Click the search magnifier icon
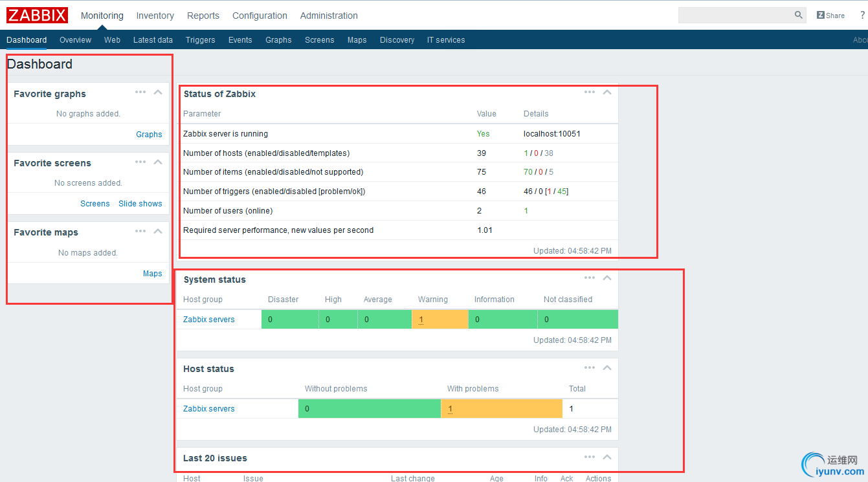Viewport: 868px width, 482px height. pyautogui.click(x=799, y=15)
